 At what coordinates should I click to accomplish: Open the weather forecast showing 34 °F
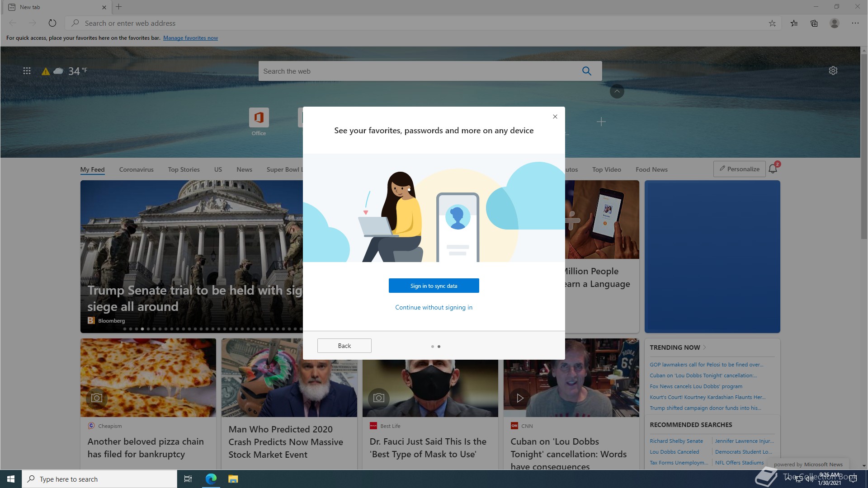tap(65, 71)
